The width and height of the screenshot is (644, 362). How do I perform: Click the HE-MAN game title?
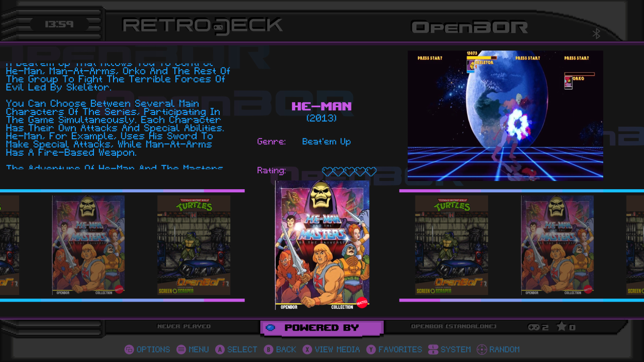point(321,106)
